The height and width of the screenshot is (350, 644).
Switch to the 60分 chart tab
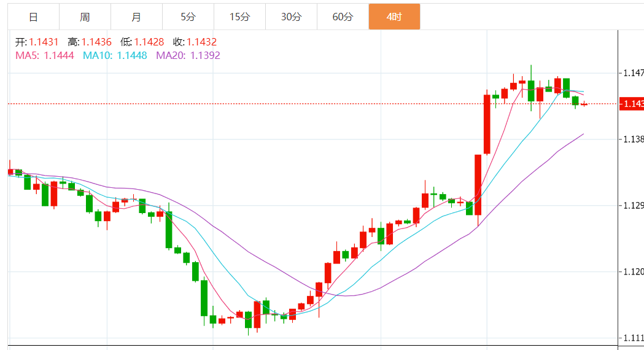tap(343, 17)
